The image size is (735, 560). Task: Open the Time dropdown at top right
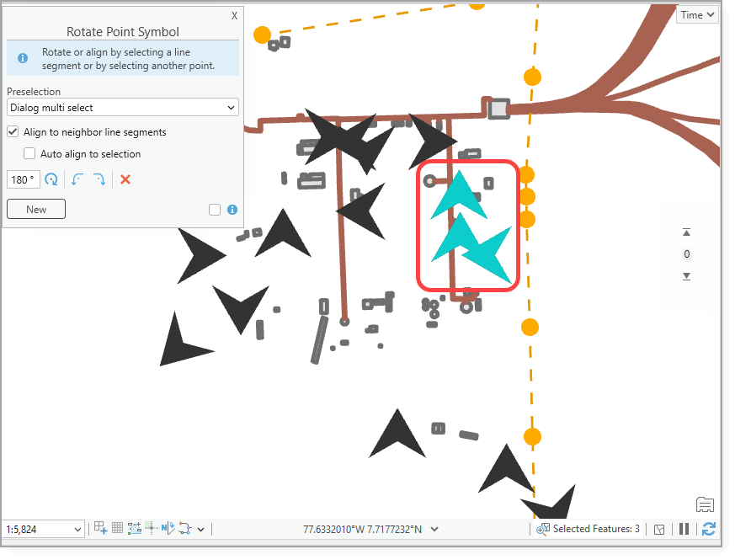point(696,14)
